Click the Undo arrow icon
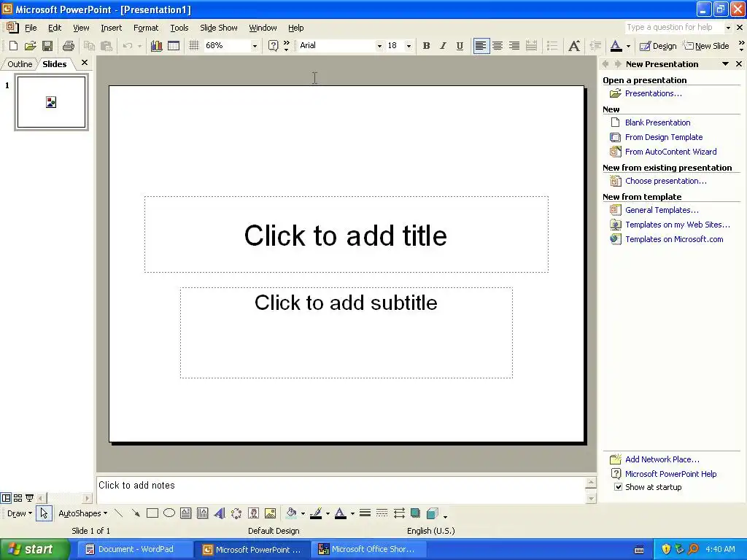 (127, 46)
